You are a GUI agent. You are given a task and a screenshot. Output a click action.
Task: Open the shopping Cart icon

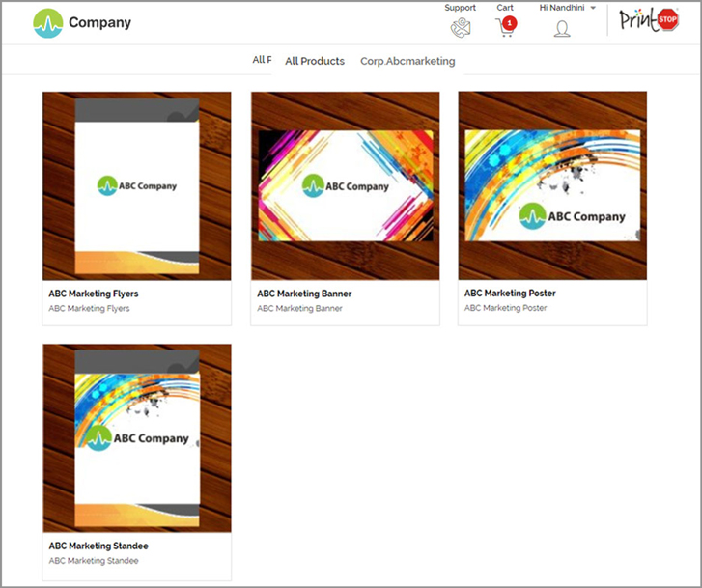[x=504, y=28]
